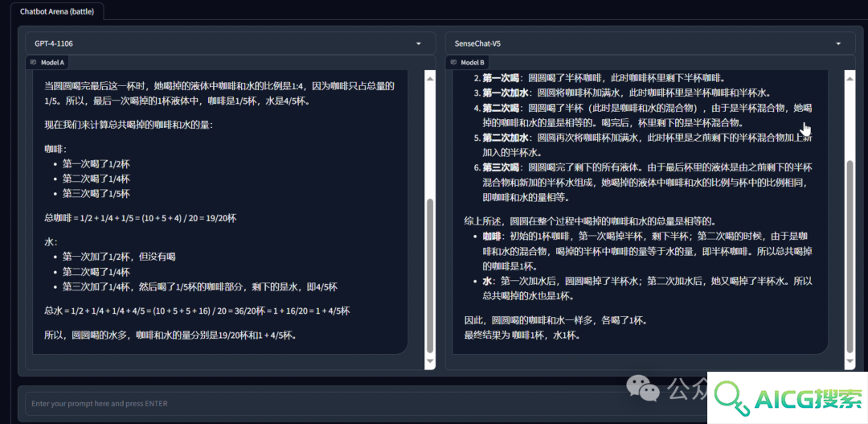The image size is (868, 424).
Task: Click the '第一次加了1/2杯，但没有喝' bullet
Action: pyautogui.click(x=119, y=257)
